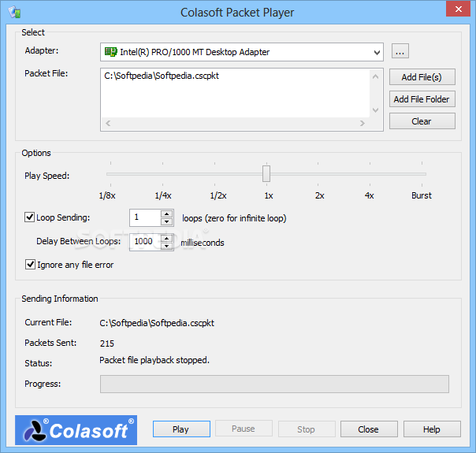Close the window using the red X
Image resolution: width=476 pixels, height=453 pixels.
click(x=458, y=9)
